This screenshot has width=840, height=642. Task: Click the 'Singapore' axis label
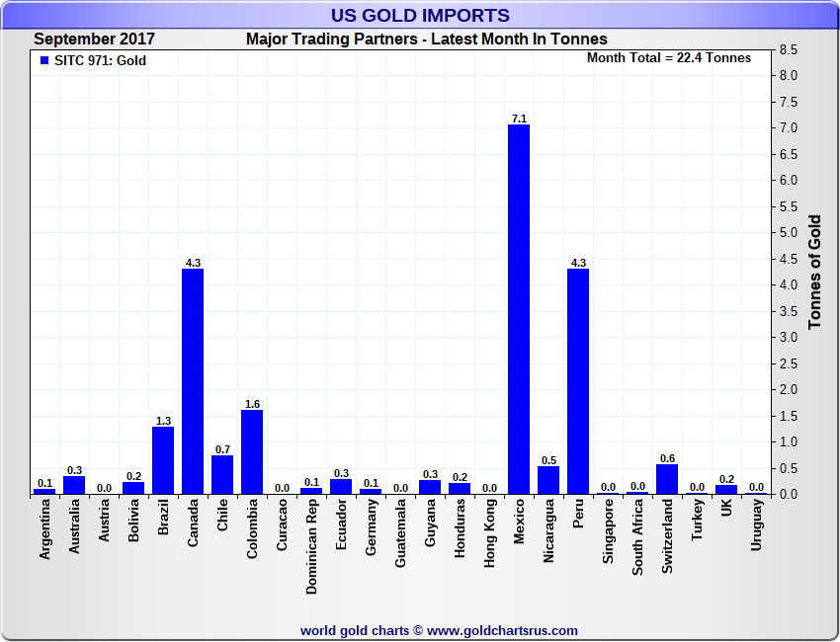coord(608,531)
